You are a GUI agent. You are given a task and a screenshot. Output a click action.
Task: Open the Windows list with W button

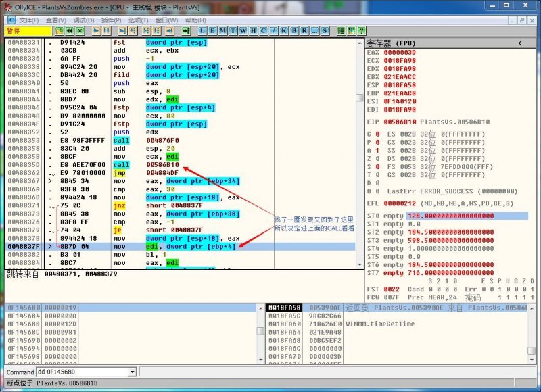[243, 31]
